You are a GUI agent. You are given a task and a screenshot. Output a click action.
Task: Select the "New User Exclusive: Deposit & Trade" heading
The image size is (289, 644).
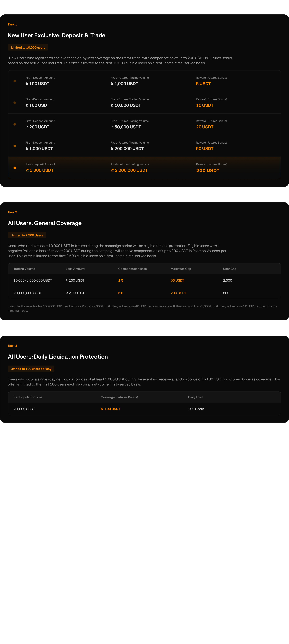(56, 35)
